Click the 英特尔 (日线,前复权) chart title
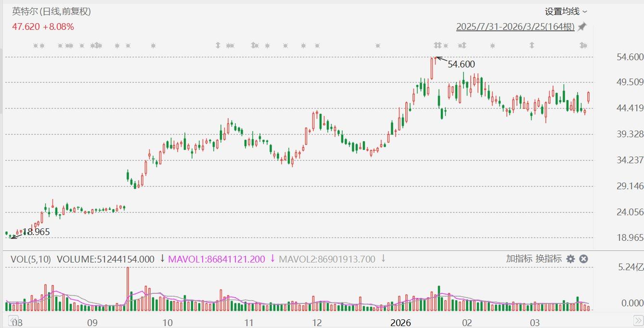644x328 pixels. (52, 12)
